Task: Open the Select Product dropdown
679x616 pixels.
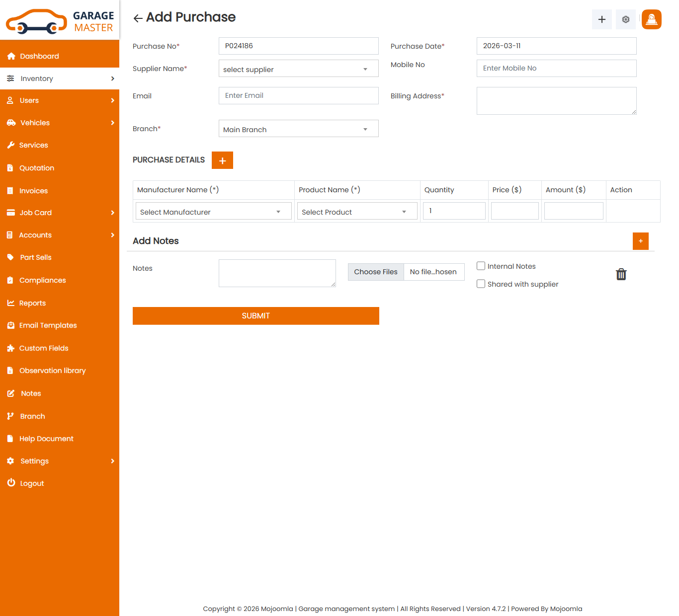Action: (x=356, y=212)
